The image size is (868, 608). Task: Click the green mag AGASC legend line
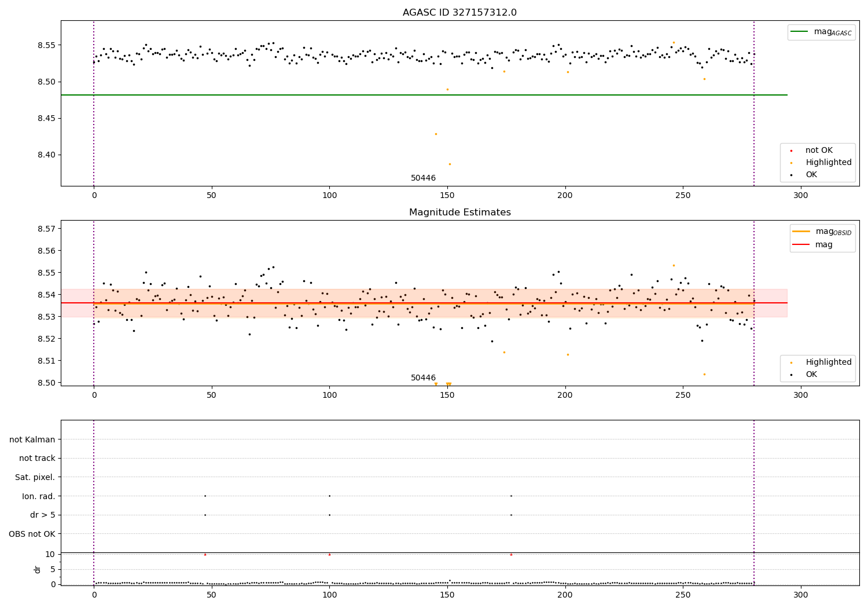pyautogui.click(x=800, y=32)
